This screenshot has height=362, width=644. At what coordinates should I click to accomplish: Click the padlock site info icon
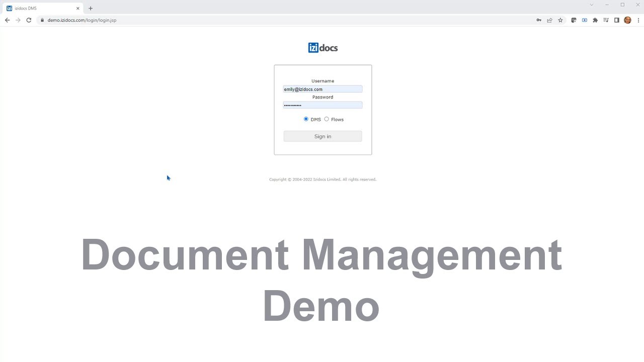click(42, 20)
